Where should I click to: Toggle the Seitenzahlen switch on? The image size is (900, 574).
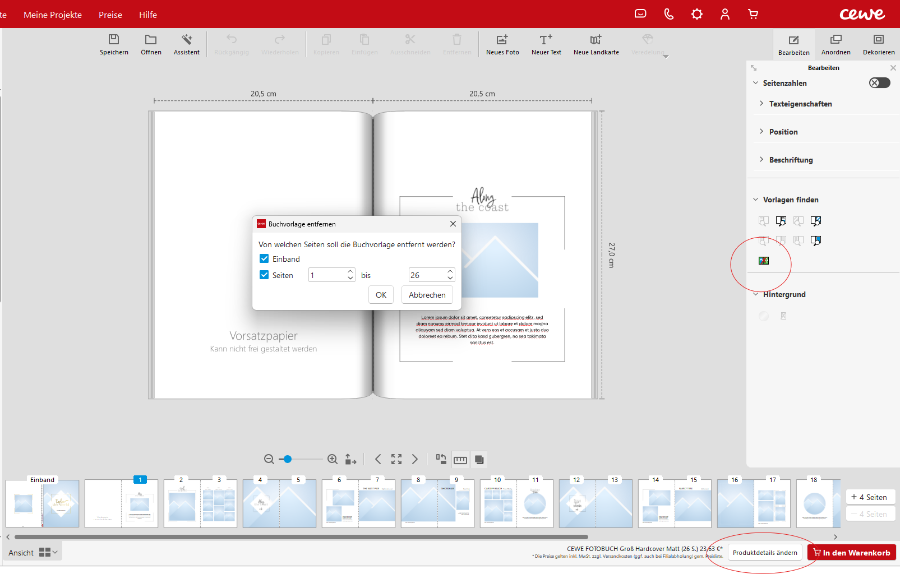coord(879,83)
